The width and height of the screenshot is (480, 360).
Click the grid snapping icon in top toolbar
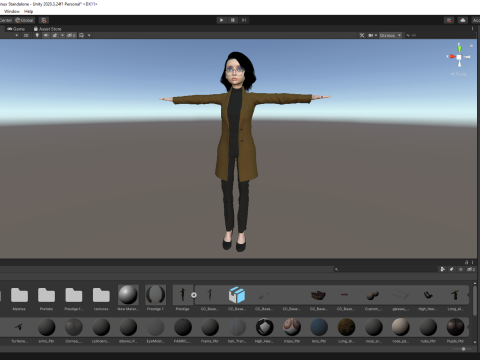point(44,20)
